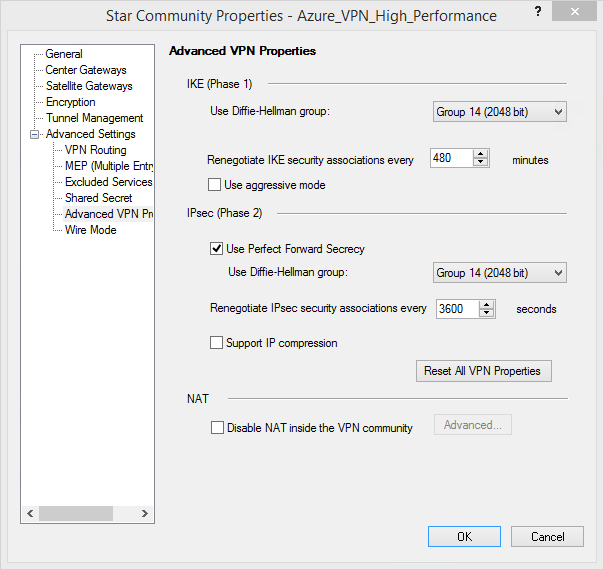Open the Encryption page
The image size is (604, 570).
click(70, 102)
